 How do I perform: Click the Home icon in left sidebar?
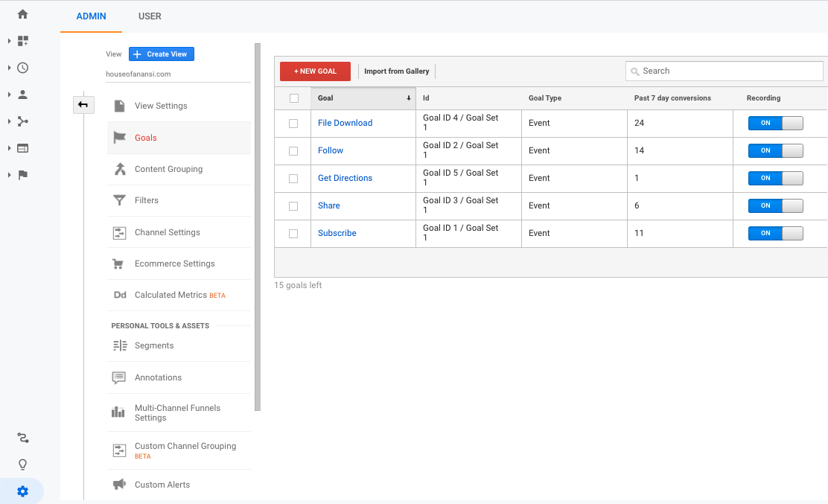(x=22, y=14)
